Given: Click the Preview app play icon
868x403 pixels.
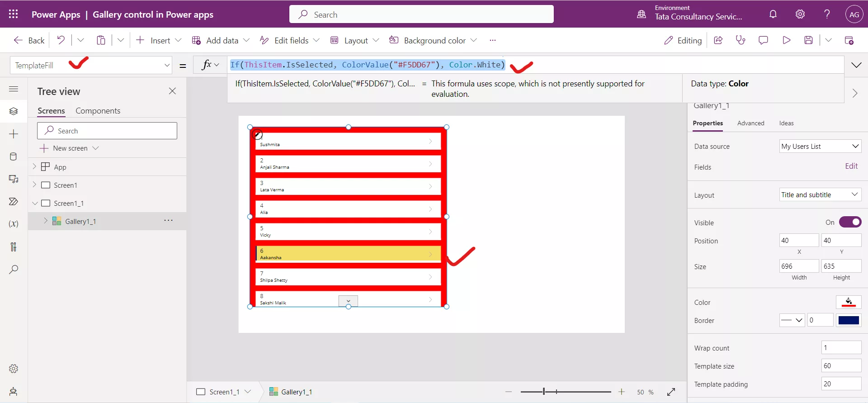Looking at the screenshot, I should coord(786,40).
